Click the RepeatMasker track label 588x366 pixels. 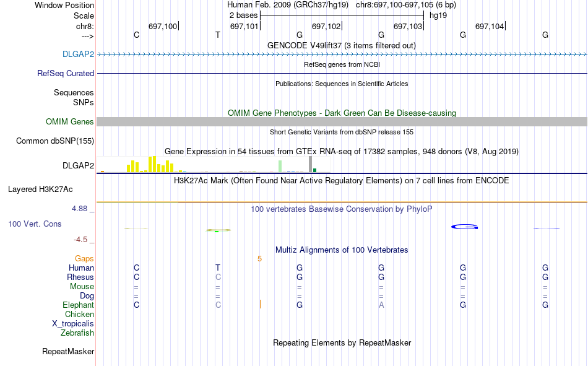pyautogui.click(x=68, y=351)
